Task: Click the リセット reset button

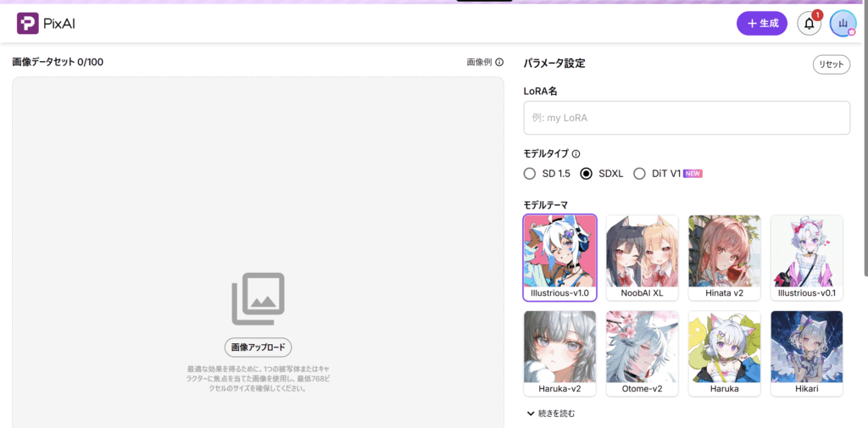Action: pos(831,64)
